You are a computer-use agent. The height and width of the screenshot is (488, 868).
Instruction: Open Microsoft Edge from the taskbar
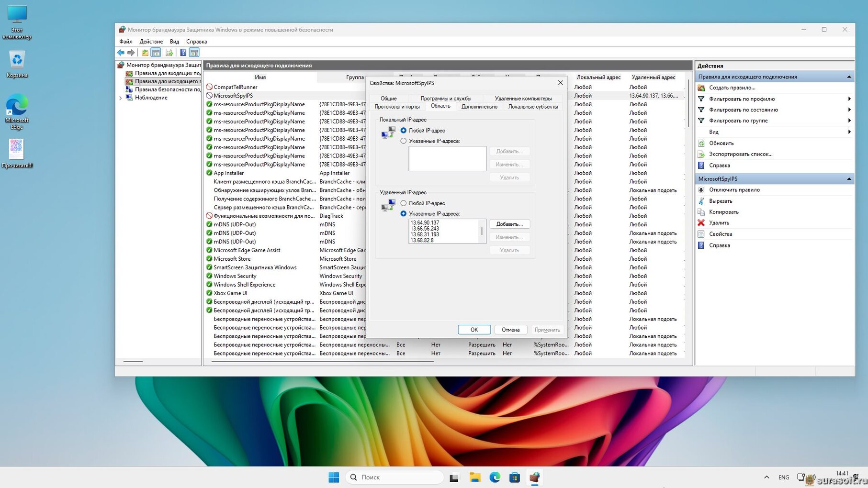pos(495,477)
